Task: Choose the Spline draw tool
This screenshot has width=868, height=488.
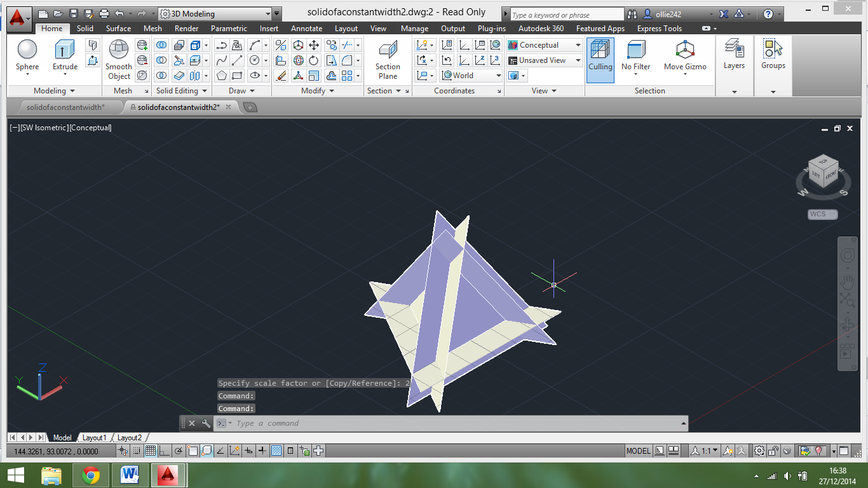Action: [222, 60]
